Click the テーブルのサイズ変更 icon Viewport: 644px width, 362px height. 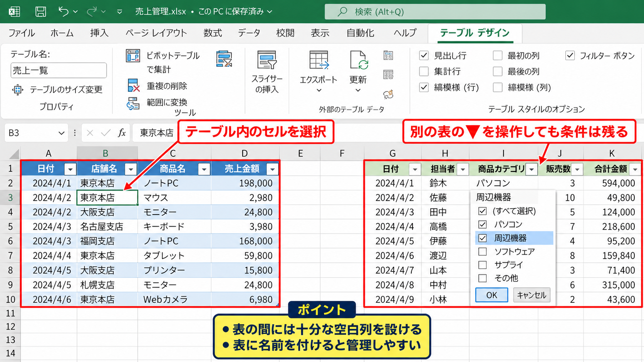(18, 90)
